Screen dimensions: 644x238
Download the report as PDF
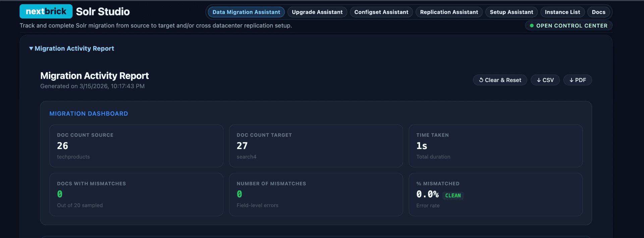click(578, 80)
